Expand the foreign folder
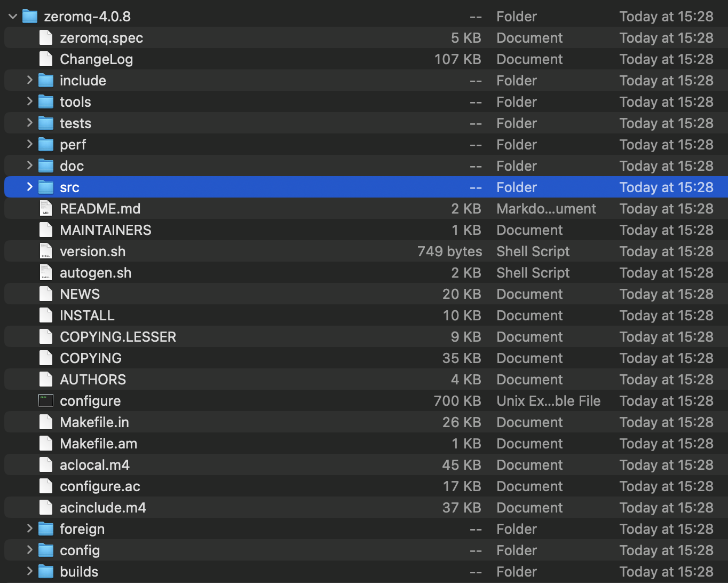 [x=30, y=529]
